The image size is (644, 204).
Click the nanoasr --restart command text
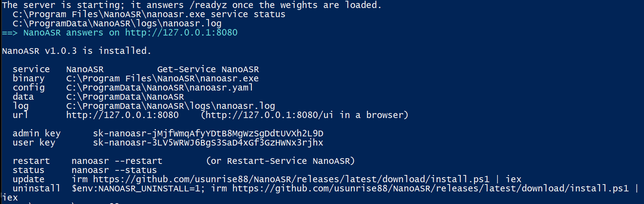(117, 161)
